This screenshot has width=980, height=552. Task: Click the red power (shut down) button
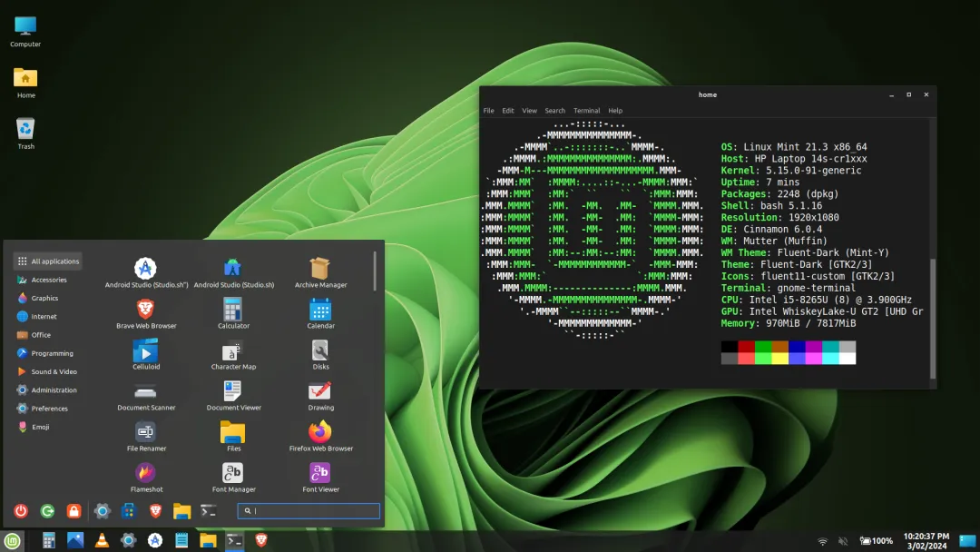click(21, 511)
